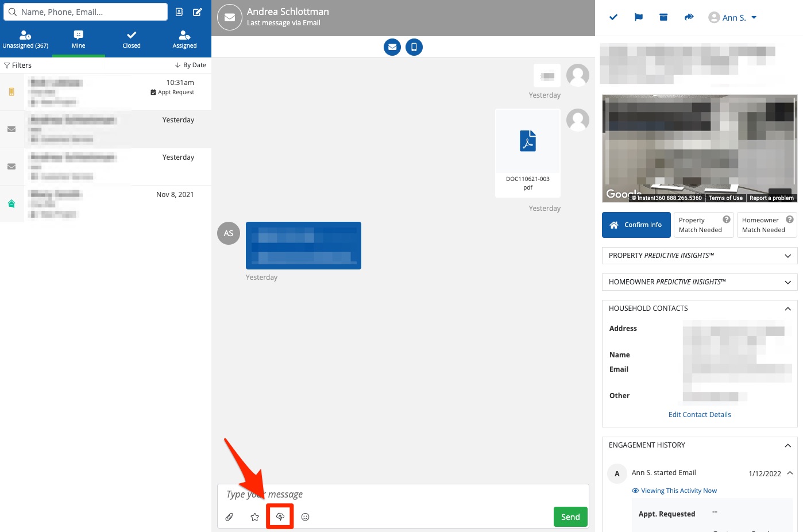
Task: Click the compose new message pencil icon
Action: tap(198, 12)
